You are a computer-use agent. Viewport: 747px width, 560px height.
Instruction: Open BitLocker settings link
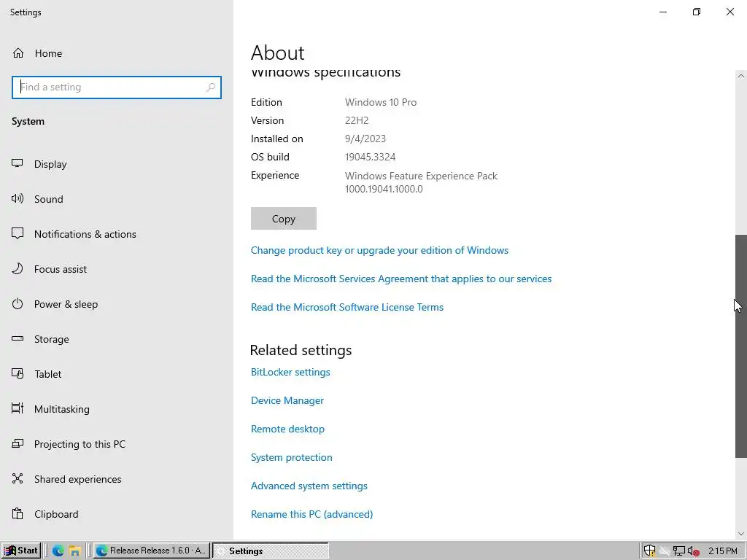click(290, 373)
